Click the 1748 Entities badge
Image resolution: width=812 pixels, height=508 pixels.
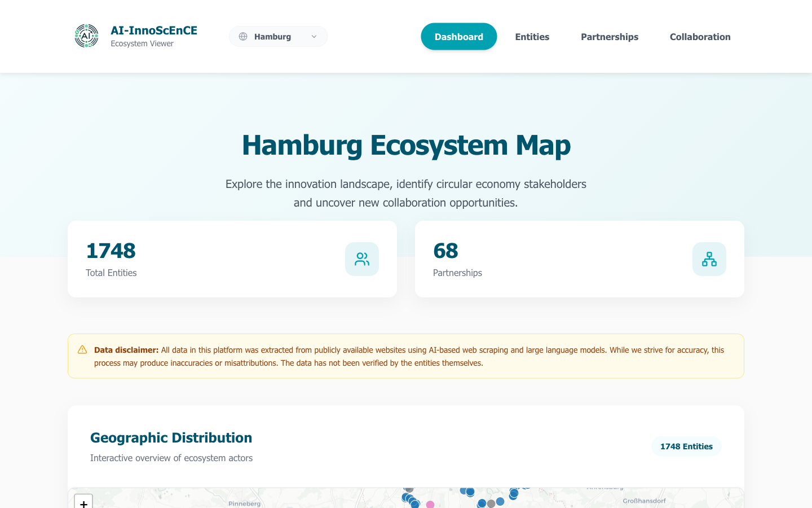(686, 446)
